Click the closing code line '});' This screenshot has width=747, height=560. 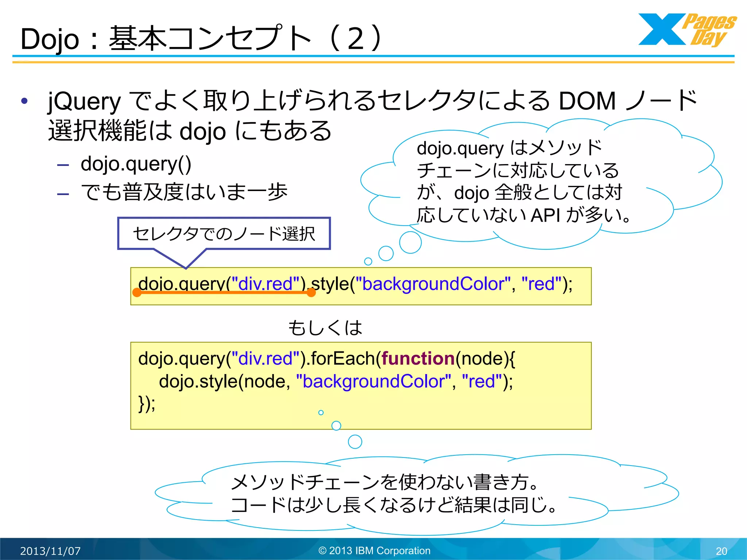point(147,404)
